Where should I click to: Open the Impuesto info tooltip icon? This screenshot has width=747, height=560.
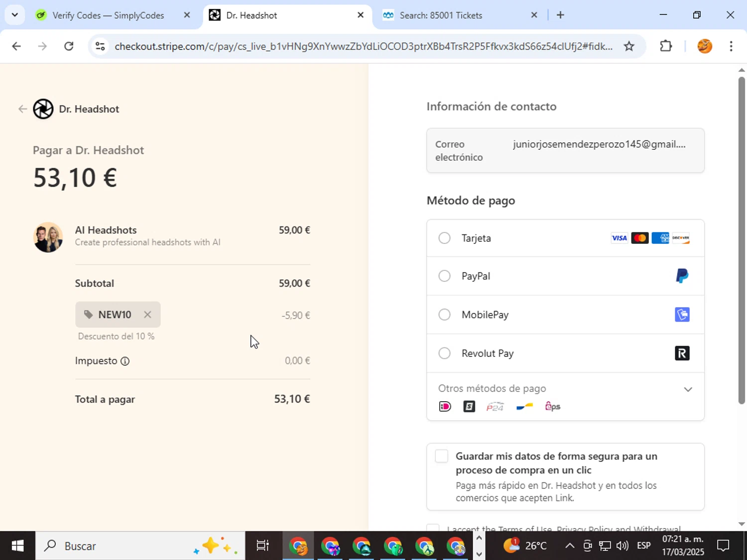[x=125, y=361]
